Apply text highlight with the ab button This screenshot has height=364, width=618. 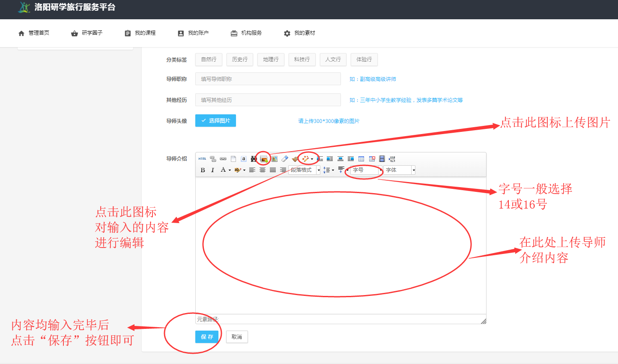pyautogui.click(x=238, y=170)
